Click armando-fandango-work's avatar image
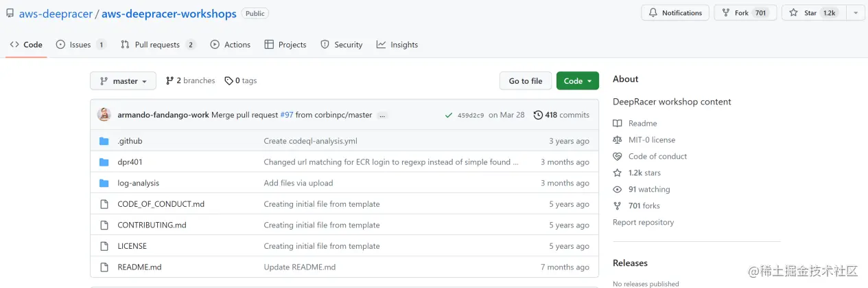868x288 pixels. 104,115
